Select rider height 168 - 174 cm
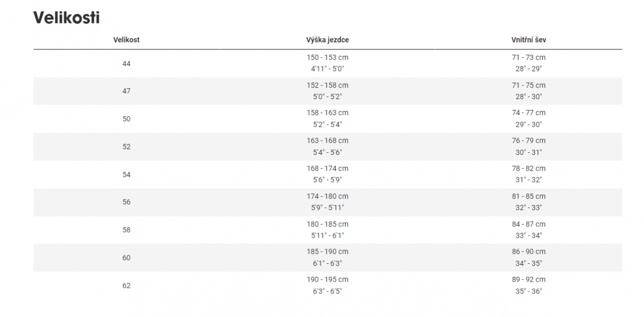644x317 pixels. (327, 168)
